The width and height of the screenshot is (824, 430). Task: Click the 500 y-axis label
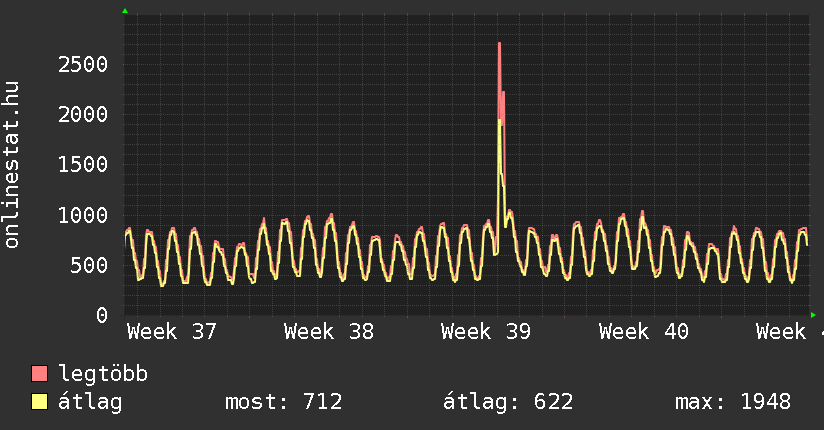point(89,265)
